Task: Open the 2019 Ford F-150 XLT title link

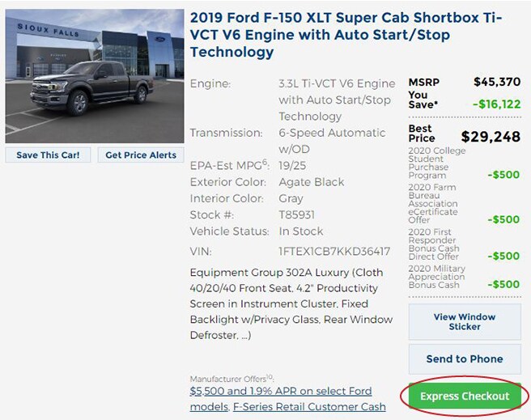Action: (346, 35)
